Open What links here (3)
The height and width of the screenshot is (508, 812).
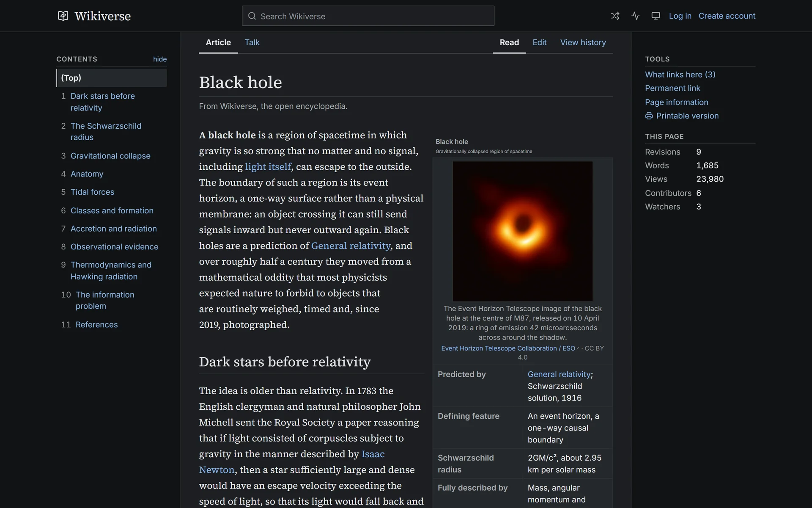point(680,75)
